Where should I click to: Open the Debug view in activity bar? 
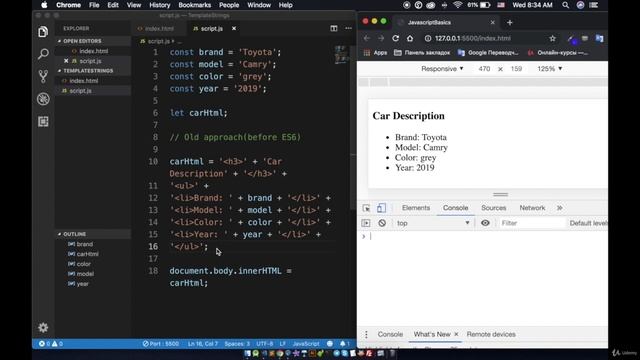(43, 99)
